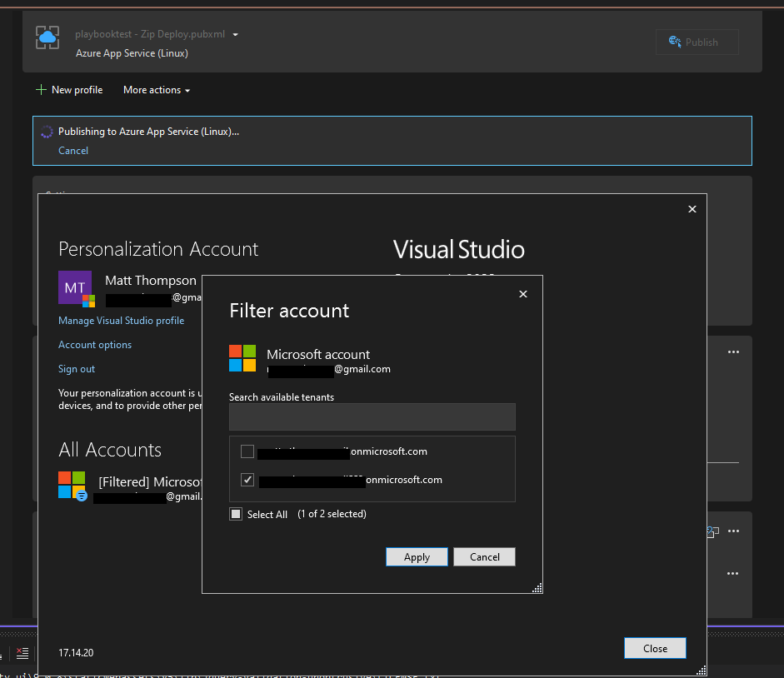This screenshot has width=784, height=678.
Task: Click the clear-all list icon in output toolbar
Action: tap(22, 652)
